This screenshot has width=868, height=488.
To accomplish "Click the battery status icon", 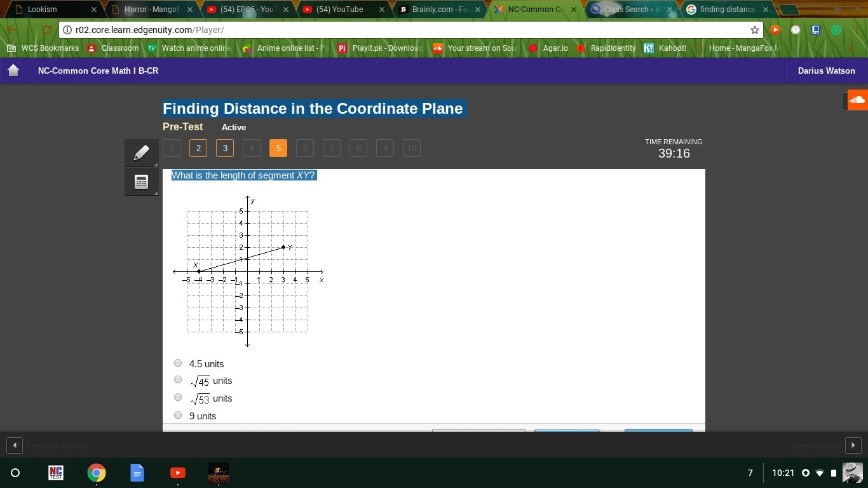I will point(834,473).
